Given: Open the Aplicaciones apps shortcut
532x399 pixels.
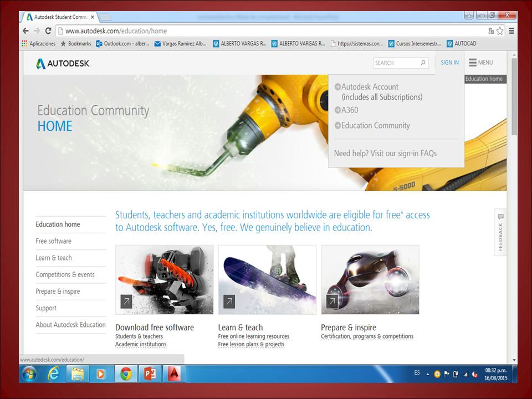Looking at the screenshot, I should [38, 43].
